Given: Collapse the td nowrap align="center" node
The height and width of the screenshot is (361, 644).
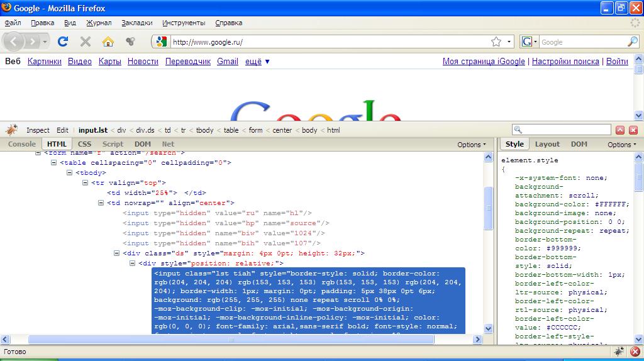Looking at the screenshot, I should pos(101,203).
